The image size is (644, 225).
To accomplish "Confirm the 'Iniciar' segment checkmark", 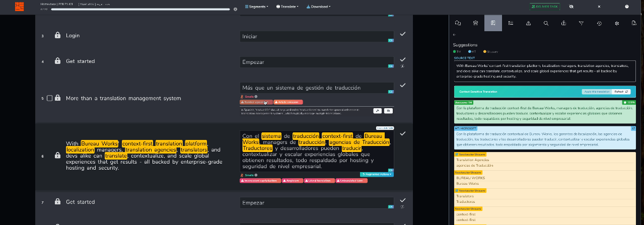I will (403, 34).
